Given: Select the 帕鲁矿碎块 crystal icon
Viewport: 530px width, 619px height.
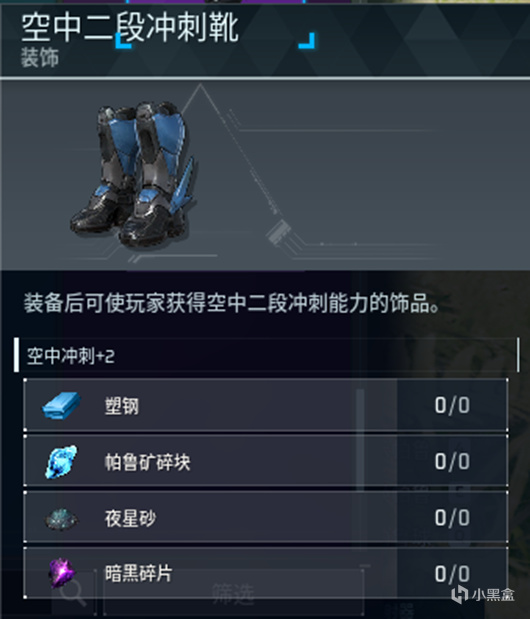Looking at the screenshot, I should click(x=62, y=461).
